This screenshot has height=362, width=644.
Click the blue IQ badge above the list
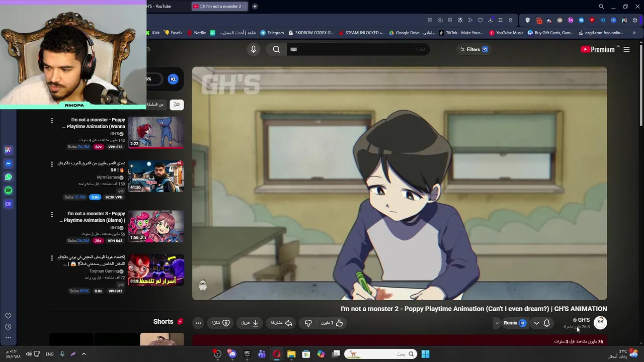173,79
